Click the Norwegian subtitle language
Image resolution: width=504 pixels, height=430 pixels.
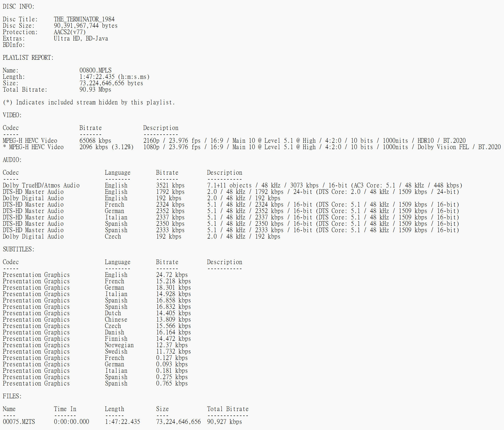(x=119, y=345)
